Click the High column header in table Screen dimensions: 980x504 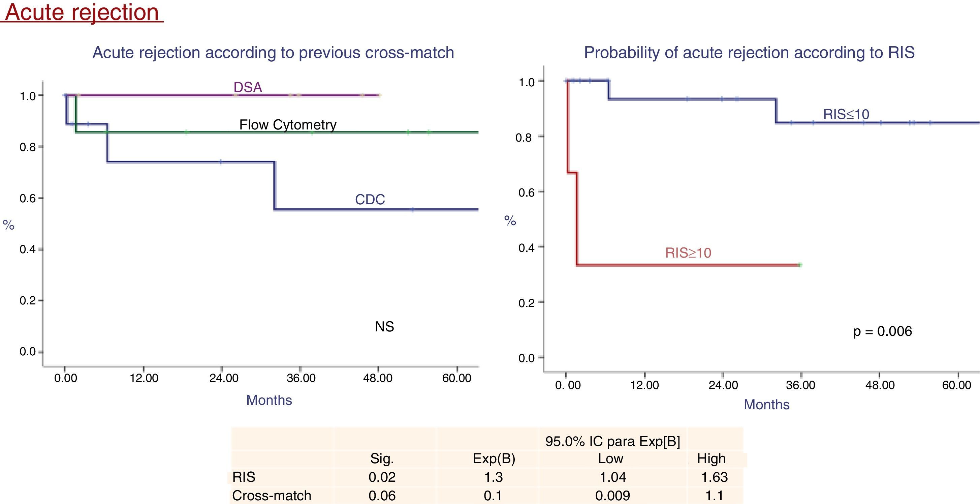[x=711, y=459]
